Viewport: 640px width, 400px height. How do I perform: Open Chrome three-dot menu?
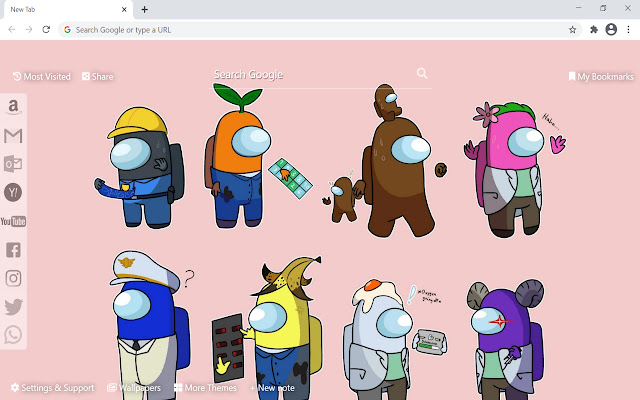click(629, 30)
